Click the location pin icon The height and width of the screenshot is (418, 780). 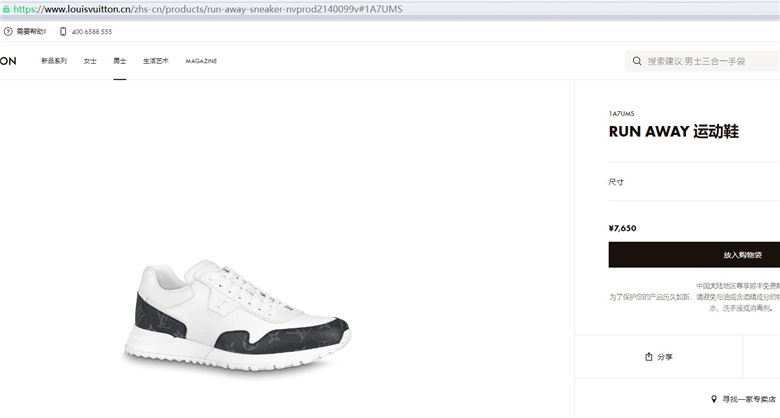[714, 399]
